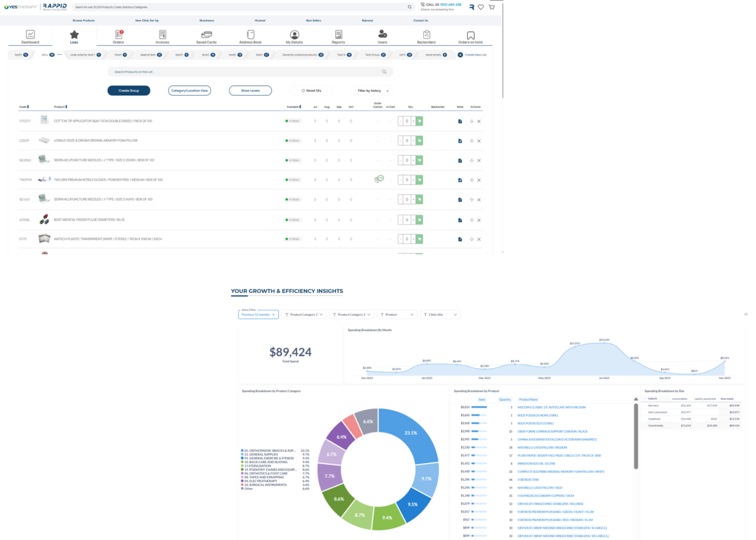Click the Search Products on the List field
Screen dimensions: 756x540
pos(245,72)
